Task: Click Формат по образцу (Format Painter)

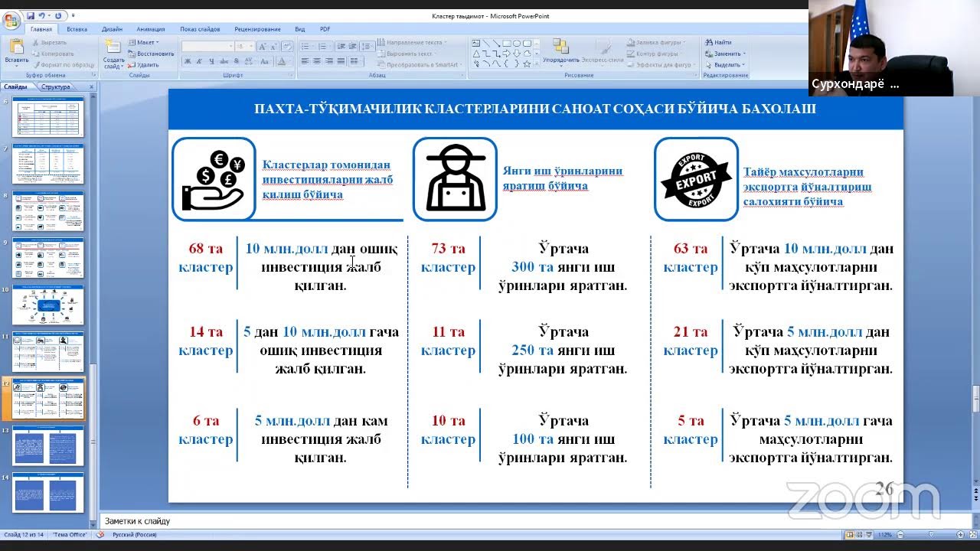Action: 63,65
